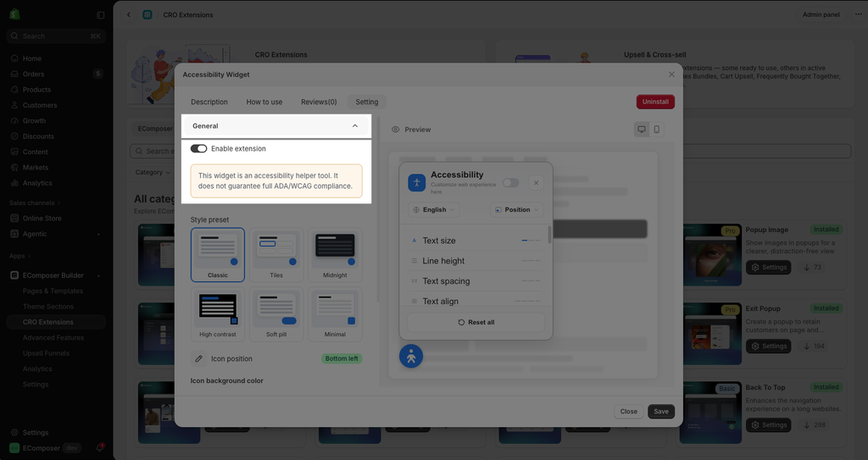Select the Tiles style preset
This screenshot has width=868, height=460.
[x=276, y=255]
